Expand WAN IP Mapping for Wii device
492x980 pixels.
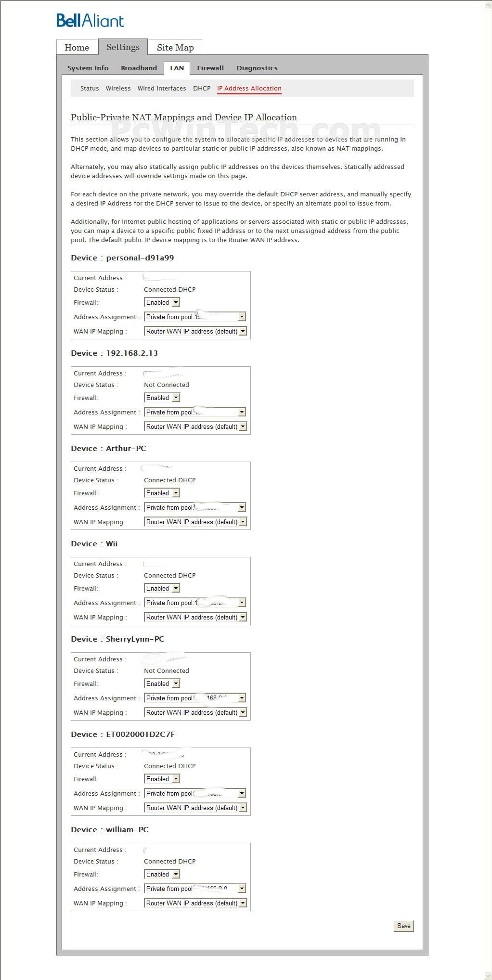click(x=195, y=617)
